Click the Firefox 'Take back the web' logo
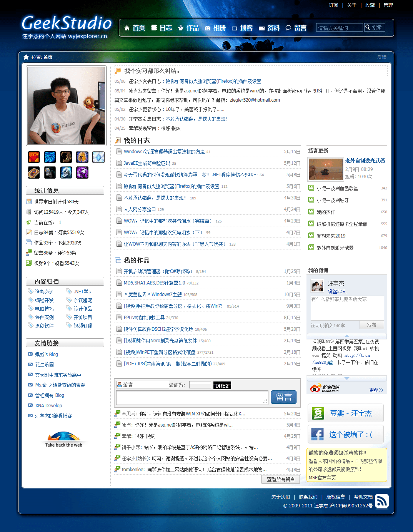413x532 pixels. point(64,437)
